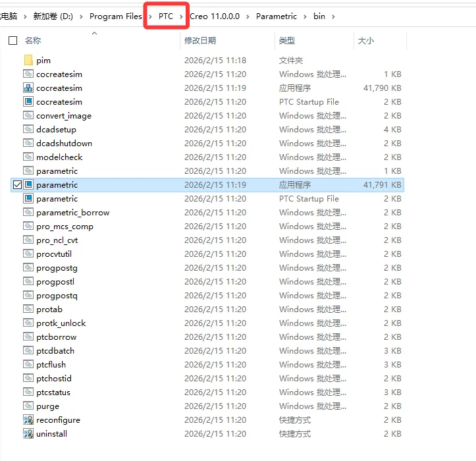The width and height of the screenshot is (476, 461).
Task: Expand the chevron after Program Files
Action: tap(150, 16)
